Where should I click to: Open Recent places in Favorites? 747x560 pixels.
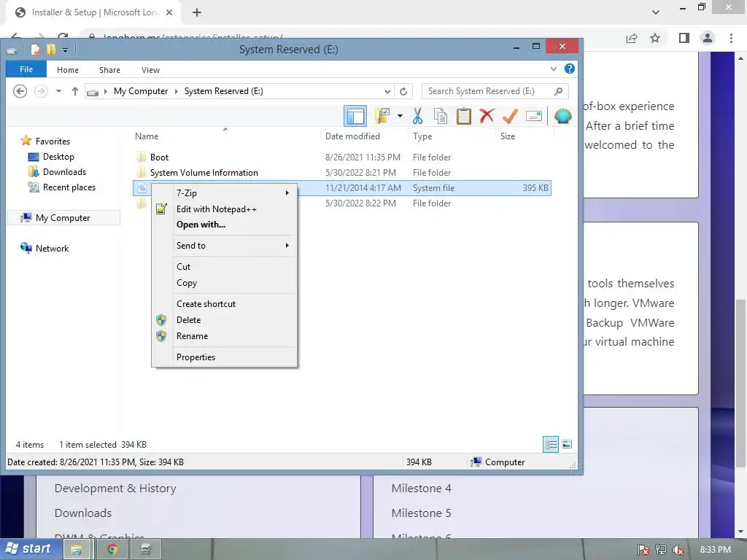coord(69,187)
